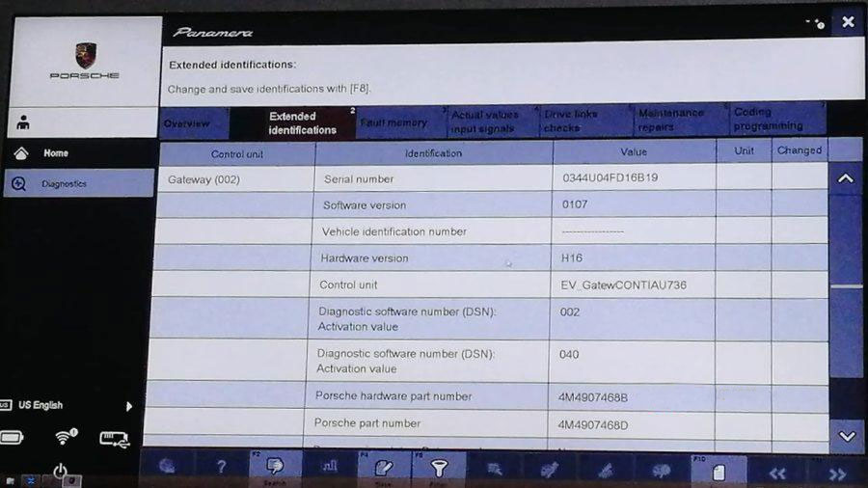Open the Maintenance repairs tab
Image resolution: width=868 pixels, height=488 pixels.
point(680,120)
